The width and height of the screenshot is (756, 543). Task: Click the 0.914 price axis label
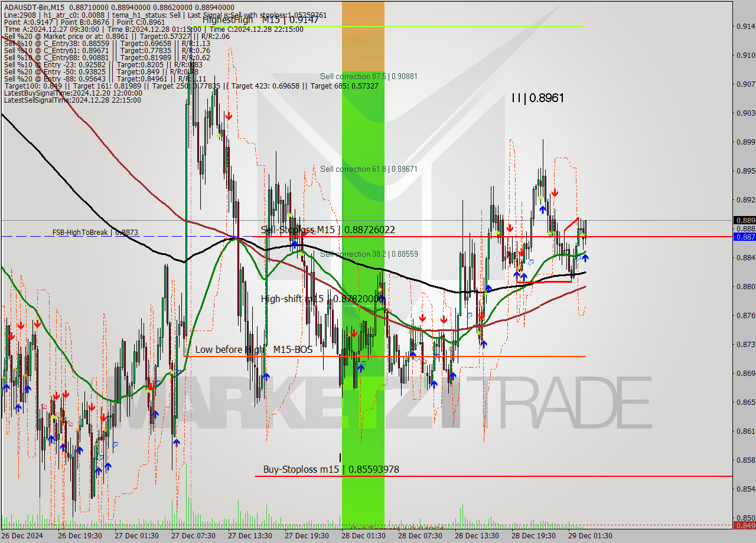pos(745,26)
